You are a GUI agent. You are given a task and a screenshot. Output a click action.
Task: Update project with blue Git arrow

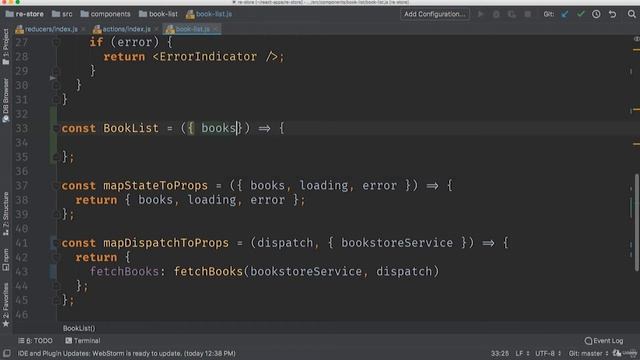pos(564,14)
